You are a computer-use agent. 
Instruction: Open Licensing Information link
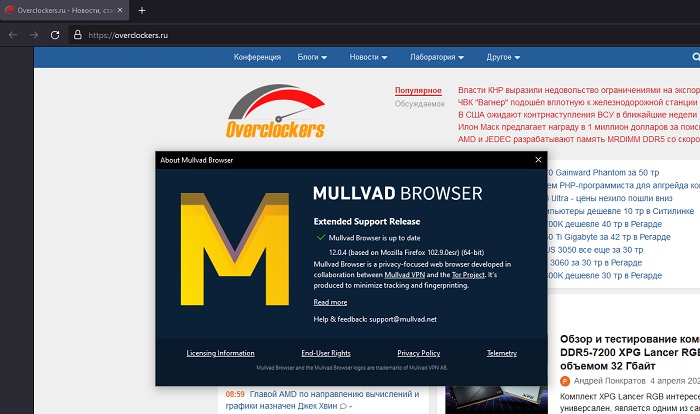[x=221, y=353]
